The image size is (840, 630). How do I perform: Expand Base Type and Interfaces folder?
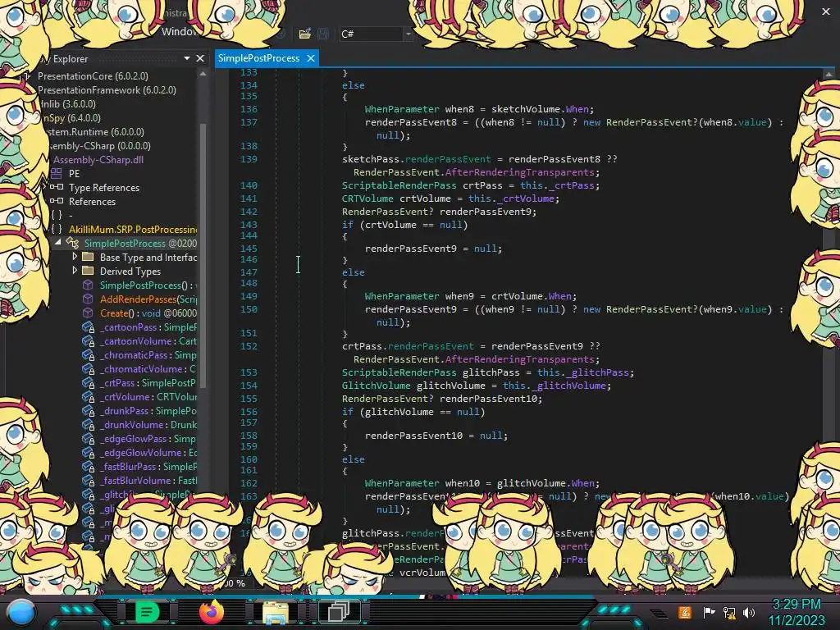tap(75, 257)
